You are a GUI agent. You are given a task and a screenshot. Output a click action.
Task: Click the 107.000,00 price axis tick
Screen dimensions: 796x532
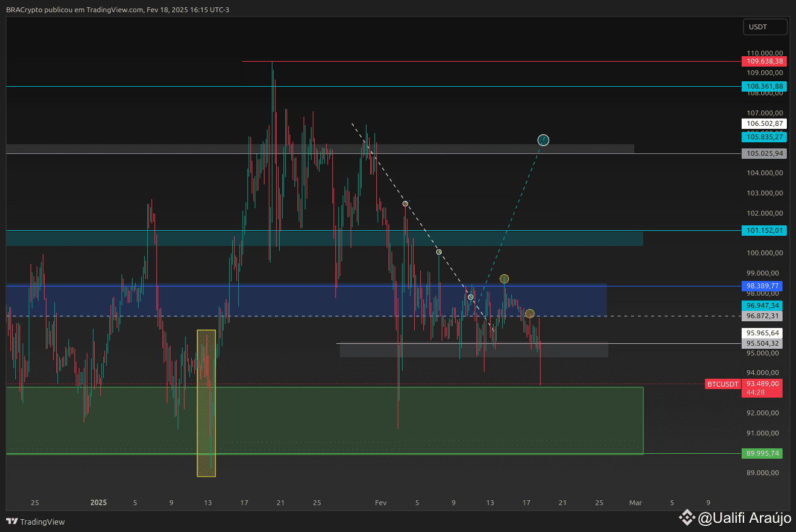point(764,113)
